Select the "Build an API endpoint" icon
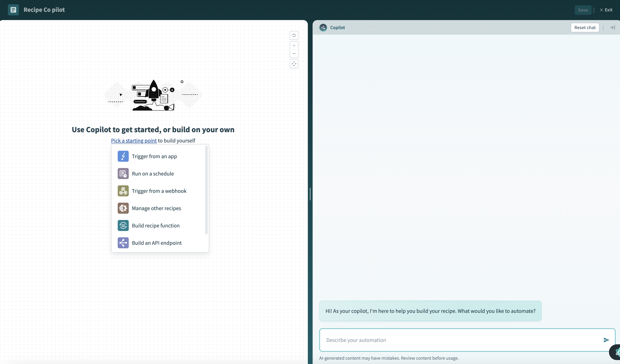This screenshot has width=620, height=364. 123,243
